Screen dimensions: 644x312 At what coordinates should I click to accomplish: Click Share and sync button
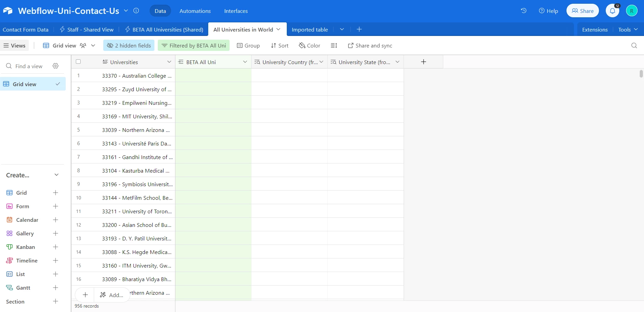tap(370, 45)
